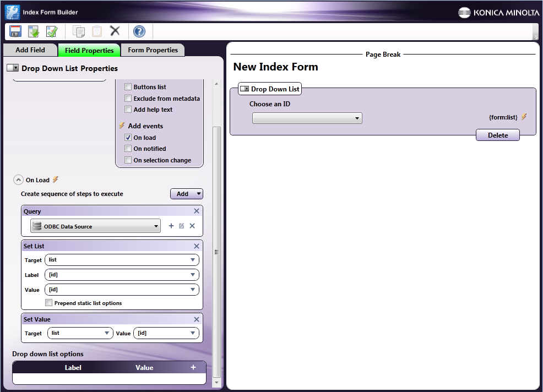
Task: Click the Delete button on the field
Action: [498, 135]
